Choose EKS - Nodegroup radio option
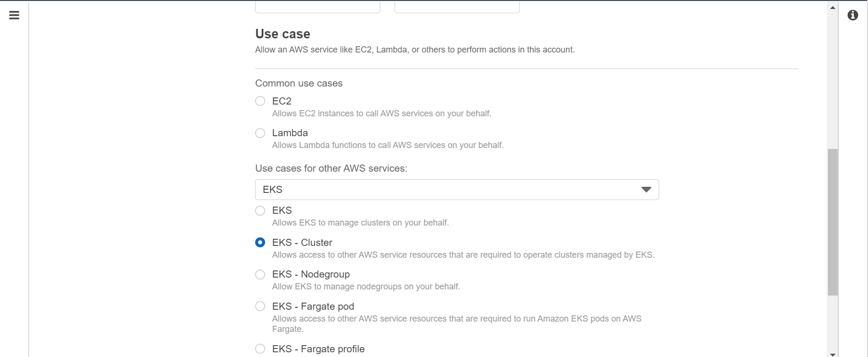Image resolution: width=868 pixels, height=357 pixels. 260,274
